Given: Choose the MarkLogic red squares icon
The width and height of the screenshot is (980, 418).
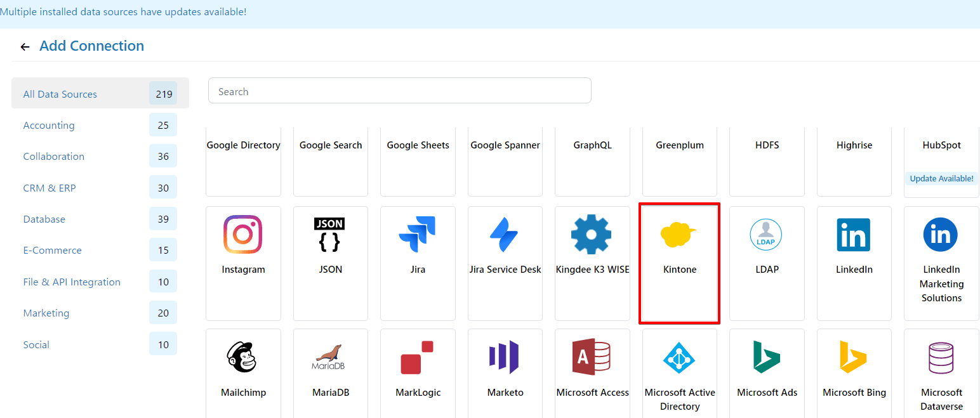Looking at the screenshot, I should click(417, 357).
